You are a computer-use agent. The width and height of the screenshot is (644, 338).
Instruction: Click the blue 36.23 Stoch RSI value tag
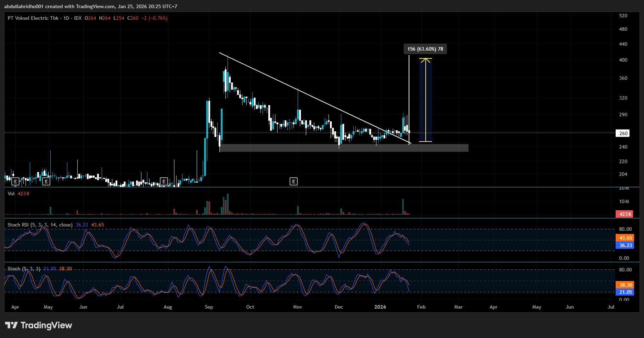tap(625, 245)
